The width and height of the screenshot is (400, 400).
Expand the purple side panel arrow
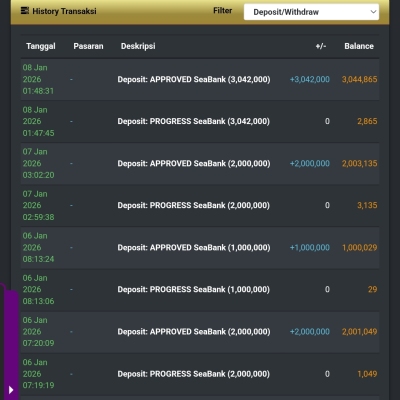click(11, 390)
